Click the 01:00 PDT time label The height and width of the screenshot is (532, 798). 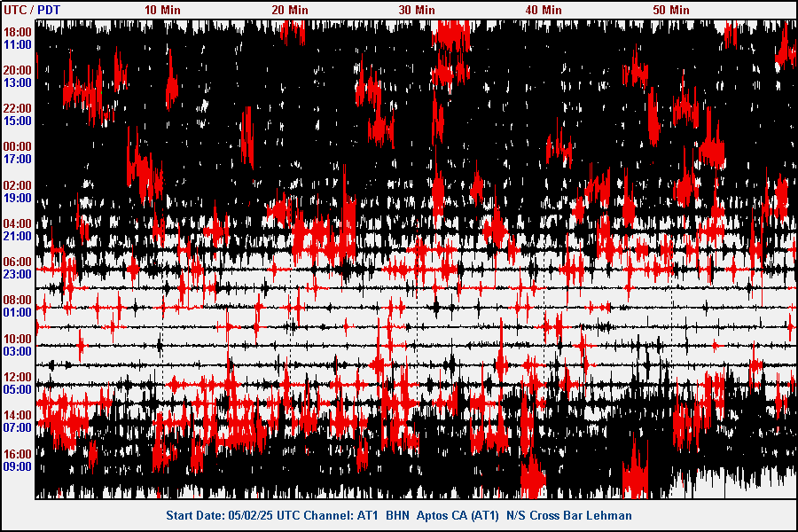(18, 313)
